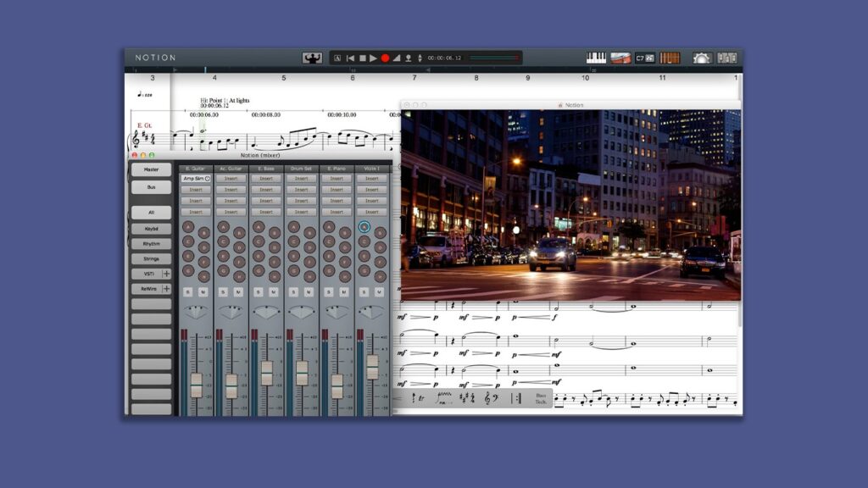
Task: Open the first Insert slot on Ac. Guitar
Action: 231,179
